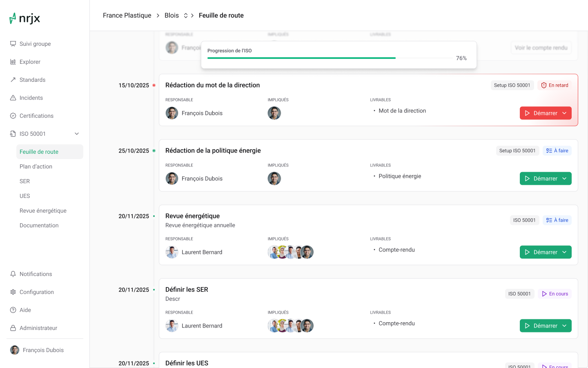Open Suivi groupe monitor icon

point(13,44)
